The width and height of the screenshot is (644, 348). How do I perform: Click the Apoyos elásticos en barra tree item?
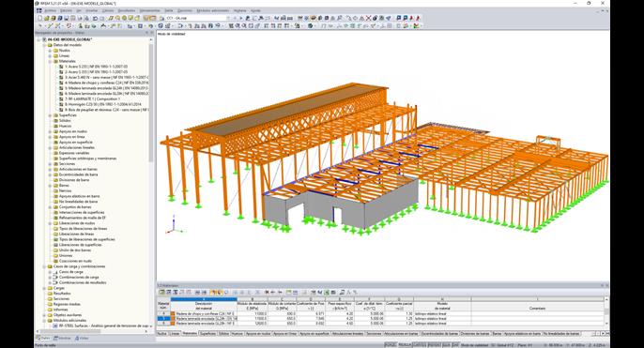pos(79,196)
